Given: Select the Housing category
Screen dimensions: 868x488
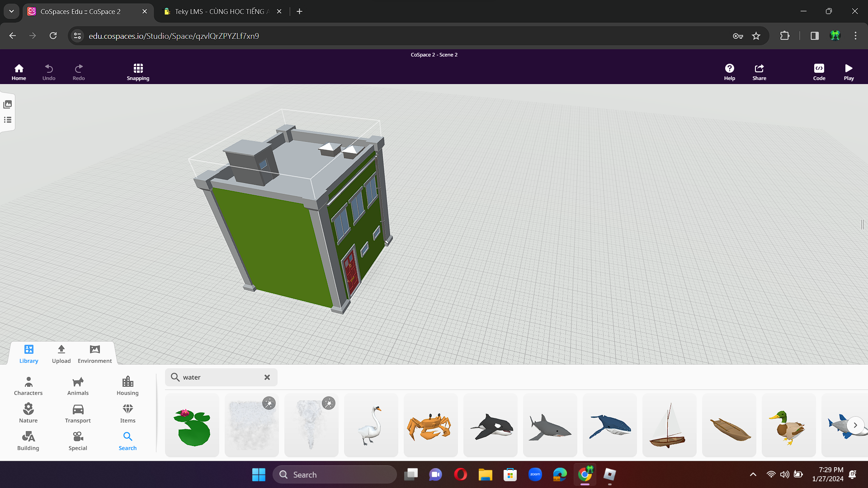Looking at the screenshot, I should tap(128, 386).
